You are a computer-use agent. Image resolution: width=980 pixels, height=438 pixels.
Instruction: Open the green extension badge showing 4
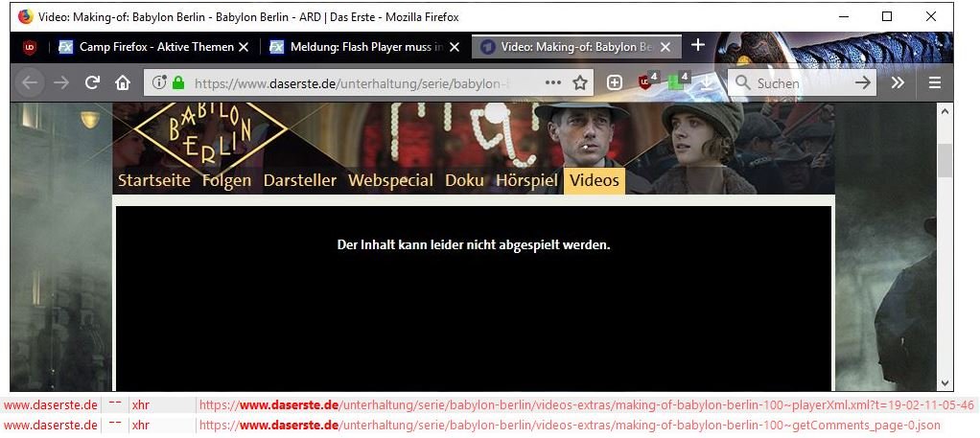[678, 81]
